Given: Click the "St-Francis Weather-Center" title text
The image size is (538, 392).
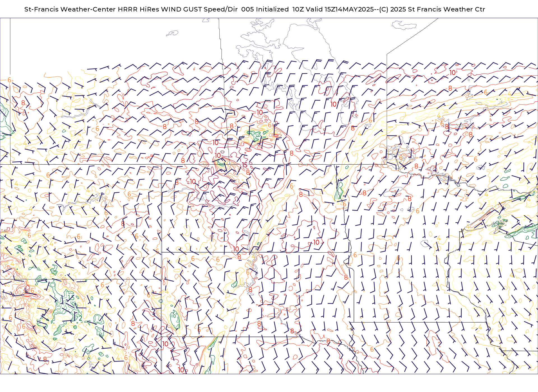Looking at the screenshot, I should point(70,9).
